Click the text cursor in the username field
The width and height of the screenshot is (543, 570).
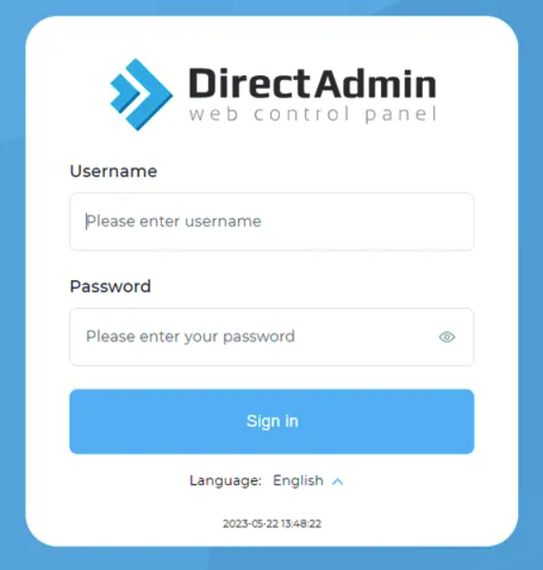point(87,221)
